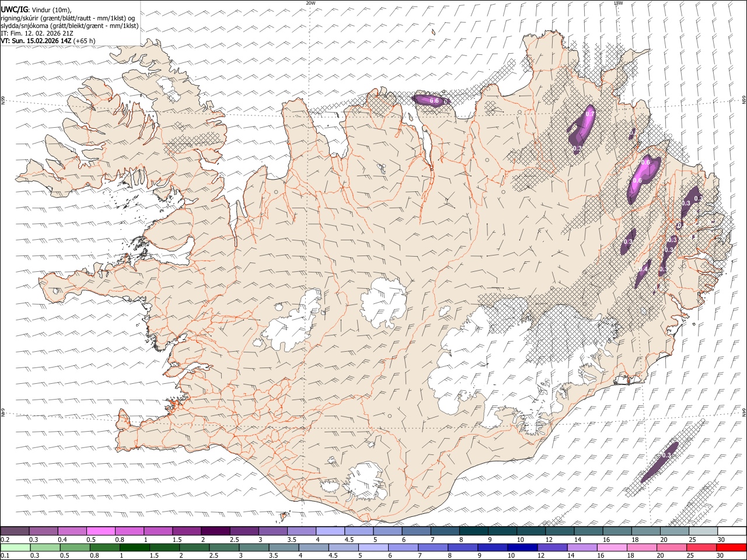
Task: Pick the light violet 14–16 lower legend swatch
Action: (x=582, y=548)
